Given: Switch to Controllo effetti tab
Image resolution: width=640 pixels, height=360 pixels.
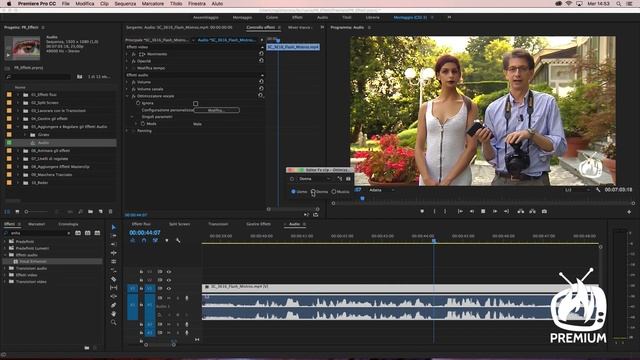Looking at the screenshot, I should [261, 27].
